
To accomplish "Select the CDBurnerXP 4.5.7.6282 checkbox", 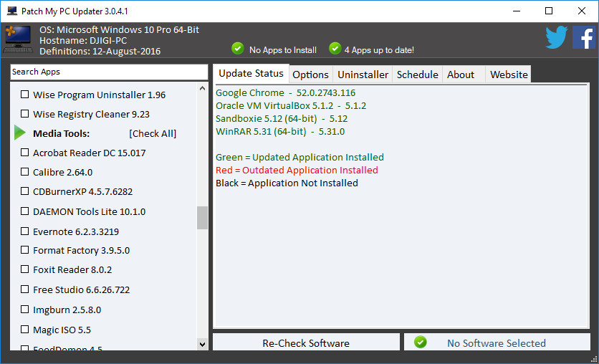I will (25, 191).
